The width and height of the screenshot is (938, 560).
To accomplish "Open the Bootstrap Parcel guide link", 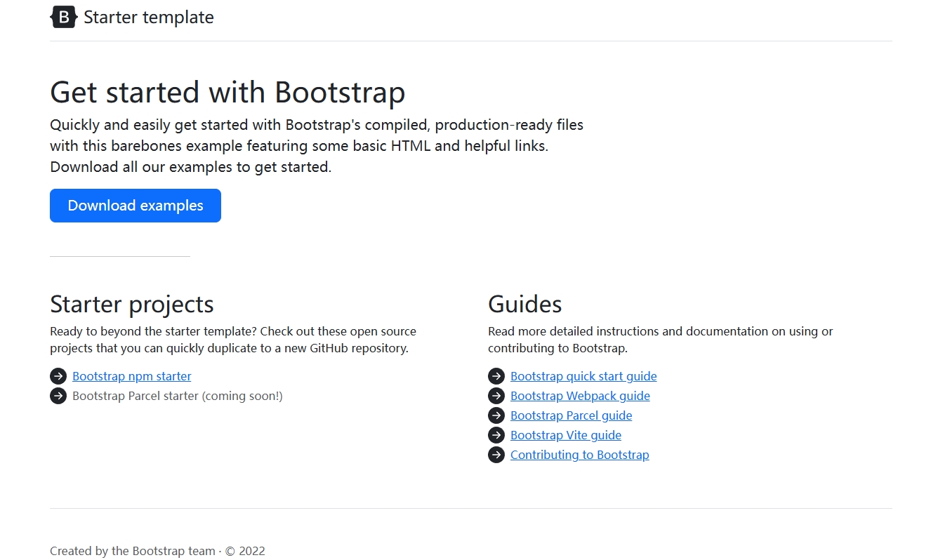I will click(572, 415).
